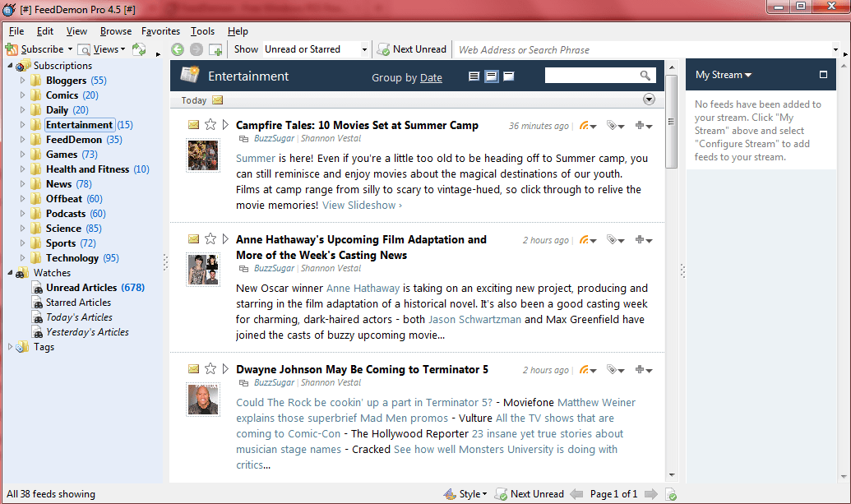
Task: Collapse the Today group with circle arrow
Action: point(649,99)
